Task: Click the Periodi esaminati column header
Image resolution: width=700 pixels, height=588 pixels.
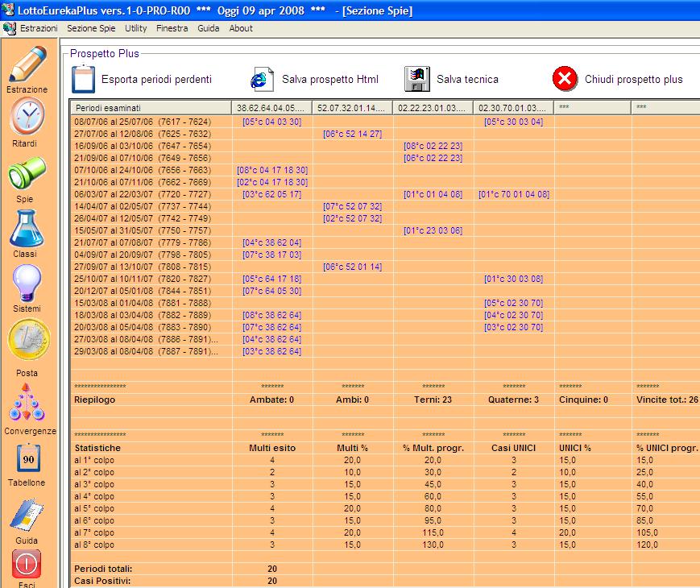Action: [x=151, y=108]
